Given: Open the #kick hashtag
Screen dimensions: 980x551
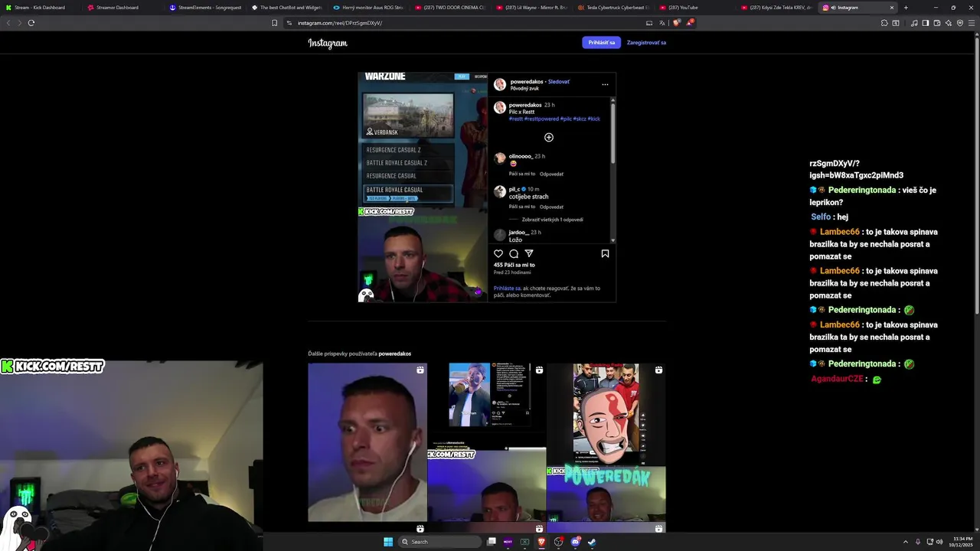Looking at the screenshot, I should click(x=593, y=119).
